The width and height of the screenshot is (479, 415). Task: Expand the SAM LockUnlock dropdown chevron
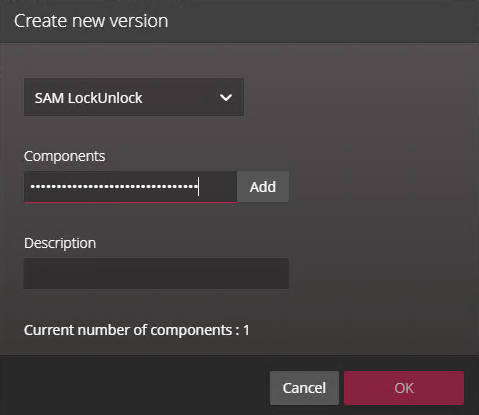click(x=226, y=98)
